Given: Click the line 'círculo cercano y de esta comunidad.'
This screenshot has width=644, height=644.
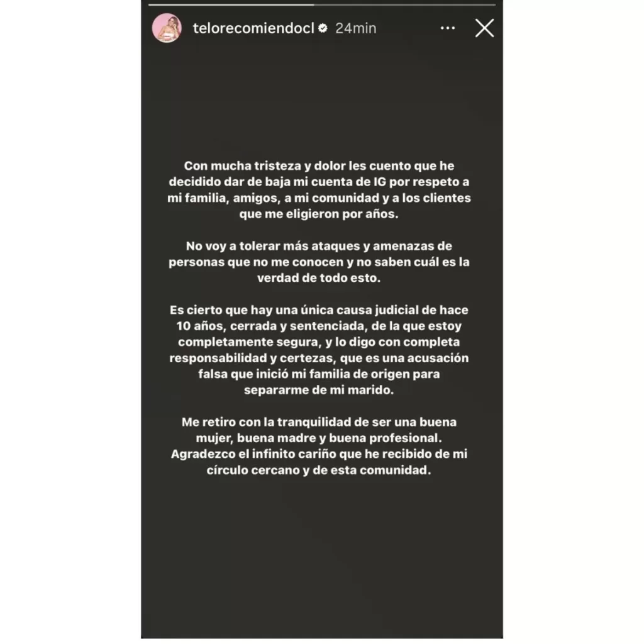Looking at the screenshot, I should [x=319, y=470].
